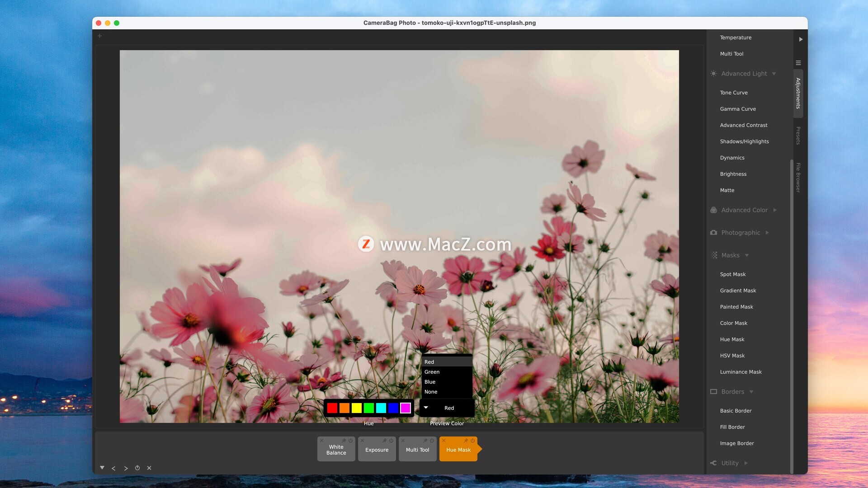Select the White Balance tile in the tray

tap(336, 449)
